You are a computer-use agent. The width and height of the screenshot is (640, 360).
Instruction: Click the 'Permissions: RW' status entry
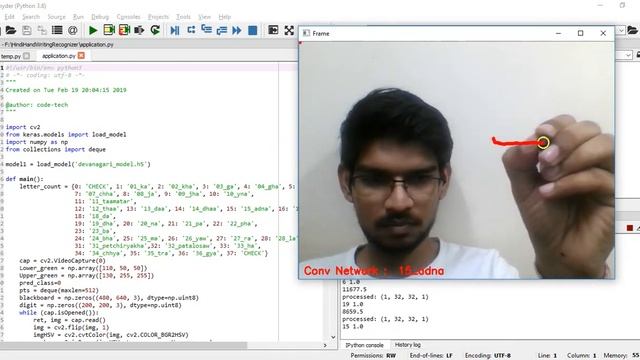(x=373, y=356)
